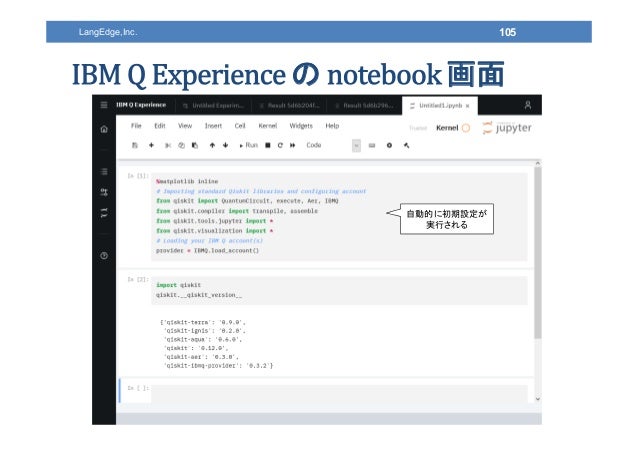638x452 pixels.
Task: Close the Untitled1.ipynb tab
Action: 468,106
